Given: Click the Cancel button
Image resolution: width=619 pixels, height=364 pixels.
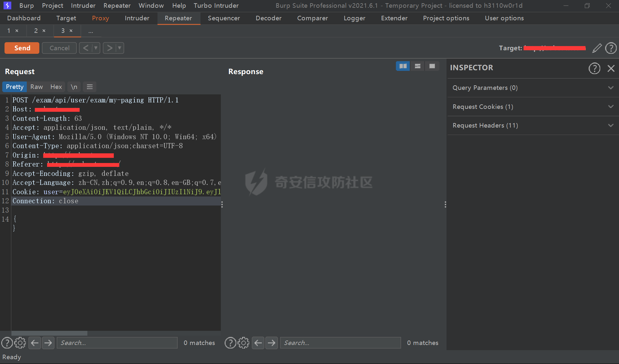Looking at the screenshot, I should [59, 48].
